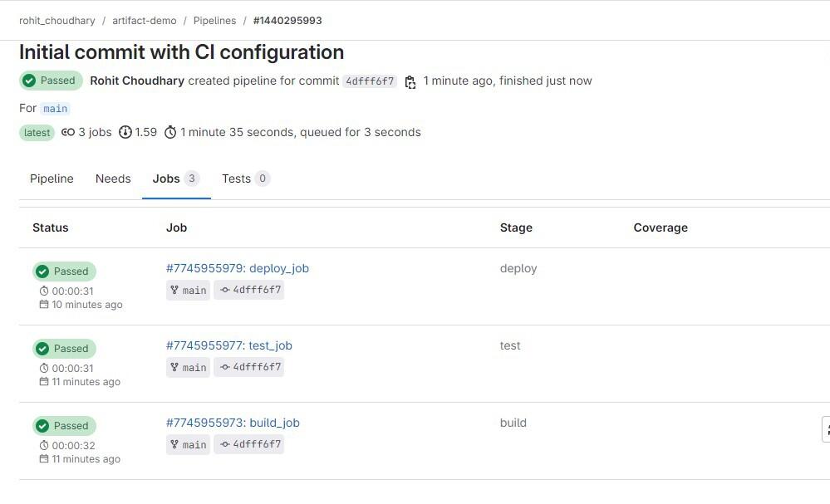Viewport: 830px width, 504px height.
Task: Click the commit icon under test_job
Action: [224, 367]
